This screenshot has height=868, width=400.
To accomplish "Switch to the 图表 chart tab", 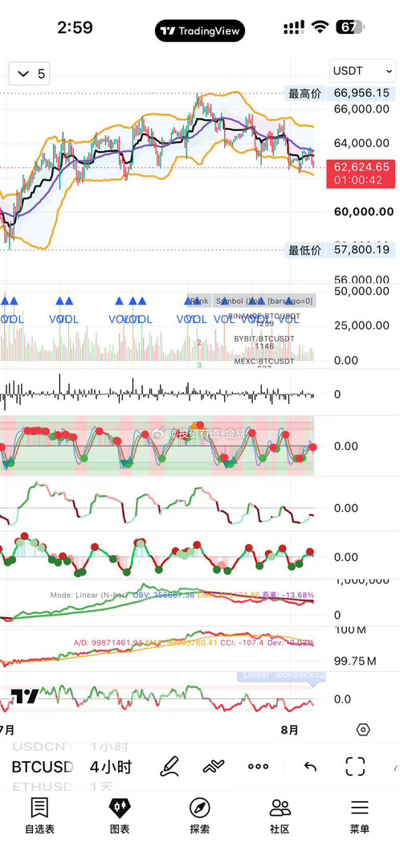I will (x=120, y=816).
